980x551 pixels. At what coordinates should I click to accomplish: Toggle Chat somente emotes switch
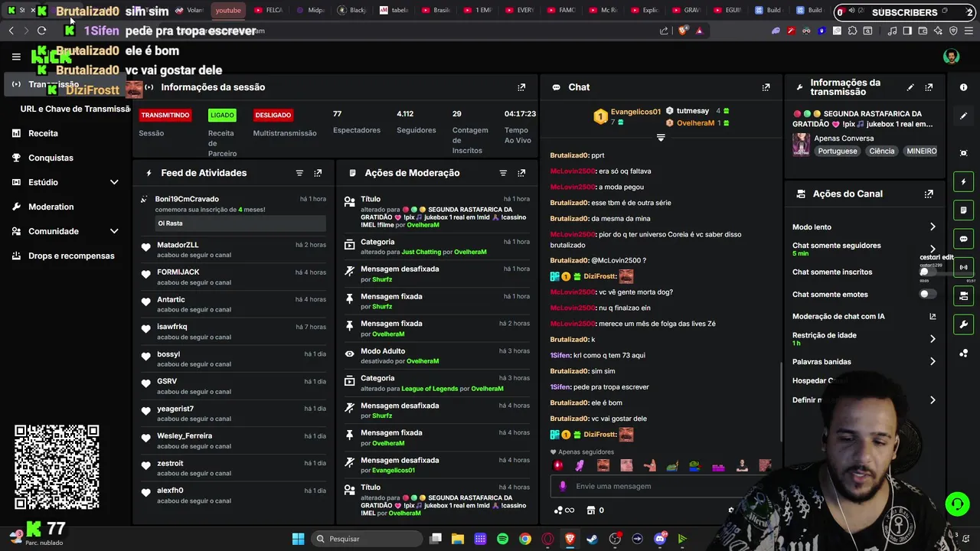[927, 294]
